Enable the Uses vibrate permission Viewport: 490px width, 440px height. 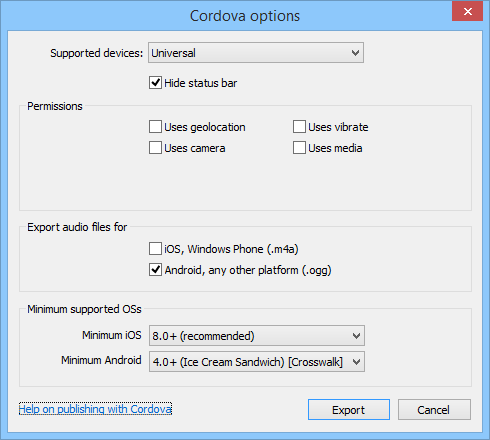(x=299, y=127)
